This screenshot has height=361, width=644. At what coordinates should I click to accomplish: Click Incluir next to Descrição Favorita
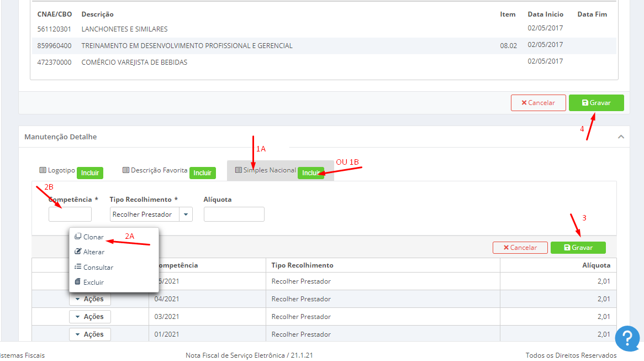(x=203, y=173)
